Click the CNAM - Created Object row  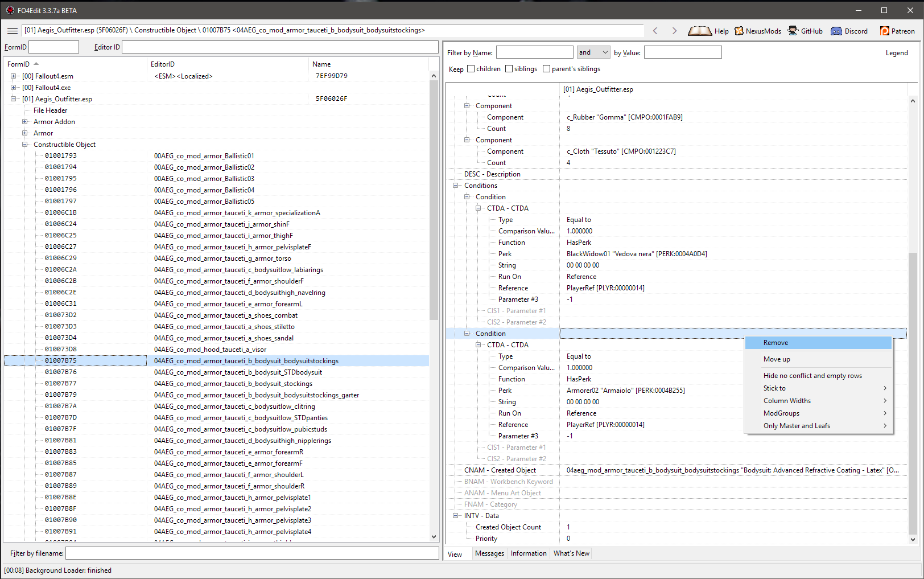tap(676, 470)
